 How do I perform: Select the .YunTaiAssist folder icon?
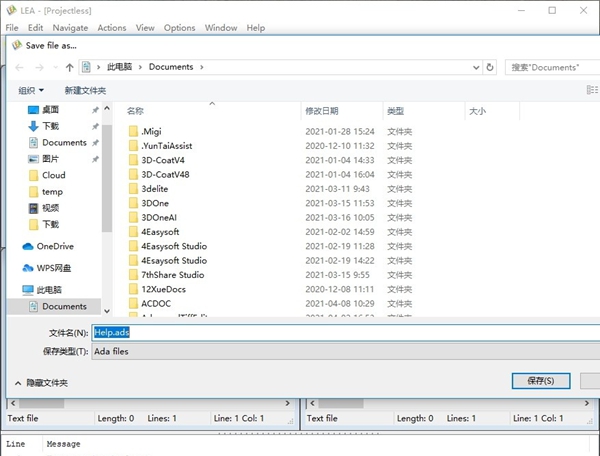coord(133,146)
